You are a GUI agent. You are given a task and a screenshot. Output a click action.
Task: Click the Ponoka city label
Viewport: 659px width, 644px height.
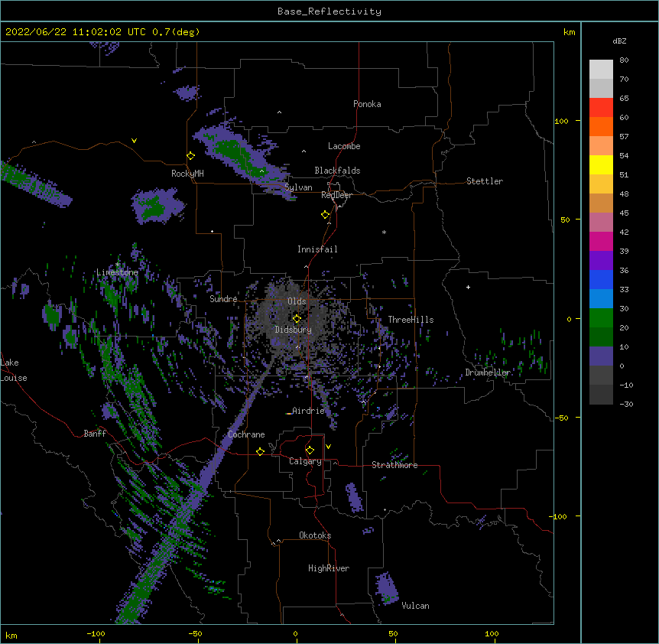[367, 104]
